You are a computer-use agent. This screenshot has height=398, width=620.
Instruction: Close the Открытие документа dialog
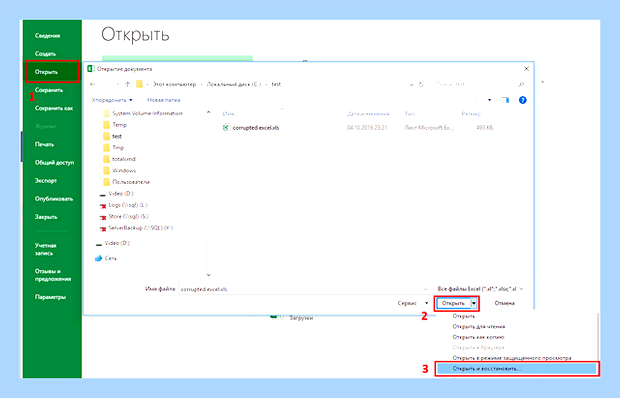pos(526,69)
